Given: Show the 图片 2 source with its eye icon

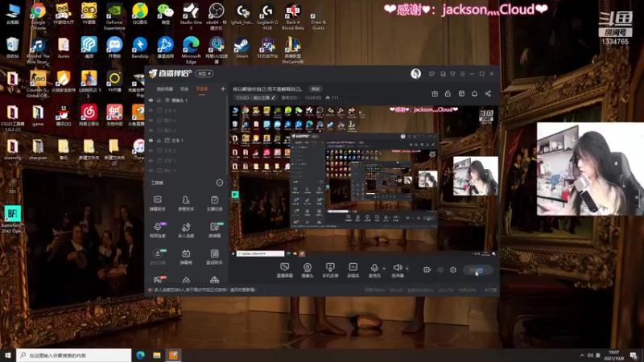Looking at the screenshot, I should coord(151,171).
